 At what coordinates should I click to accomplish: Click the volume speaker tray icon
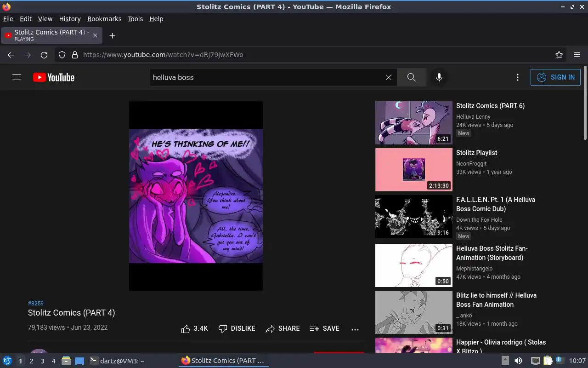(518, 361)
